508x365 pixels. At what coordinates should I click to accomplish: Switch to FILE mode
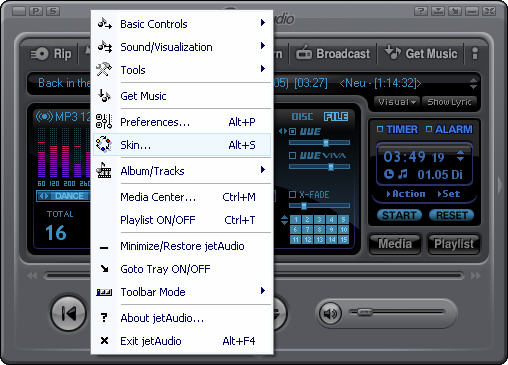(336, 117)
